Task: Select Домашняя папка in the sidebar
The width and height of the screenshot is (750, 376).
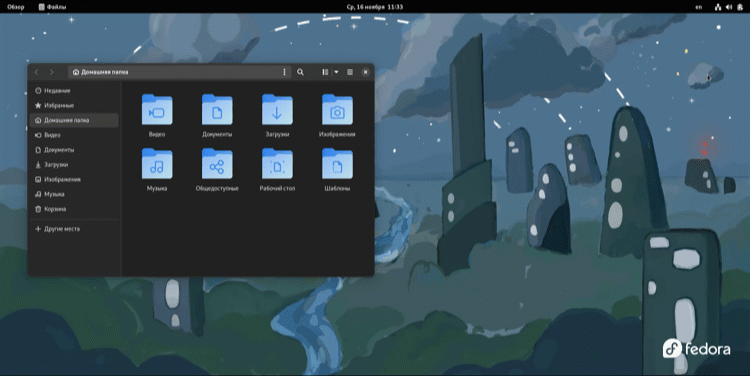Action: point(74,121)
